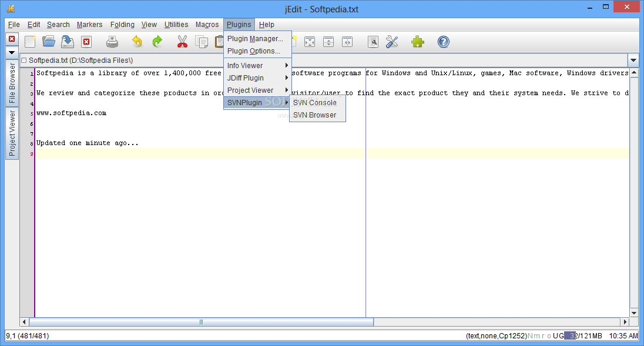Image resolution: width=644 pixels, height=346 pixels.
Task: Click the 'Updated one minute ago...' line
Action: coord(88,143)
